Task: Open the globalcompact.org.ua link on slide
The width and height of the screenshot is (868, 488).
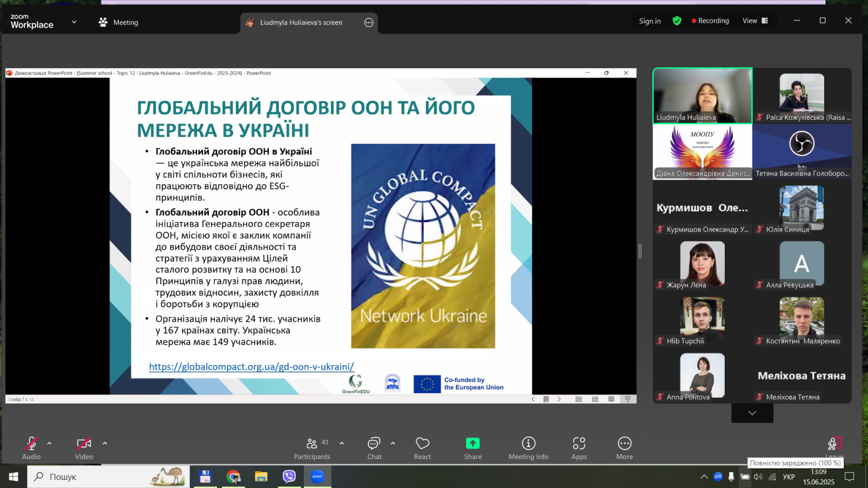Action: pos(252,367)
